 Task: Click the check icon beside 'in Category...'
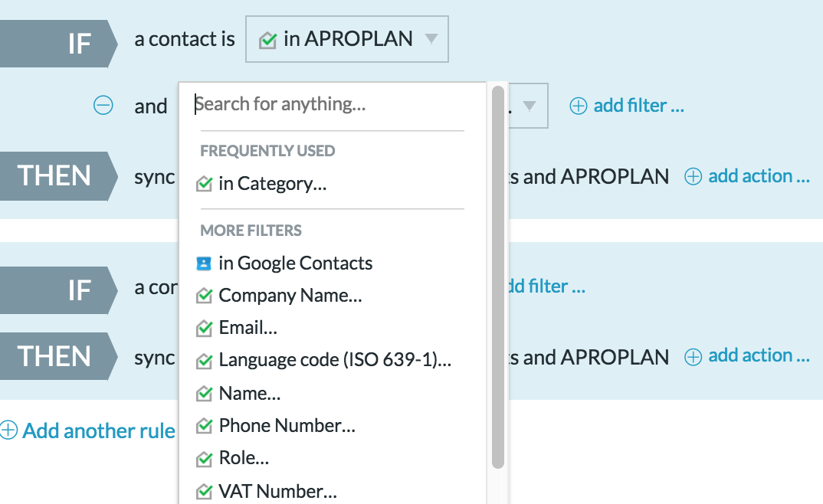point(204,184)
